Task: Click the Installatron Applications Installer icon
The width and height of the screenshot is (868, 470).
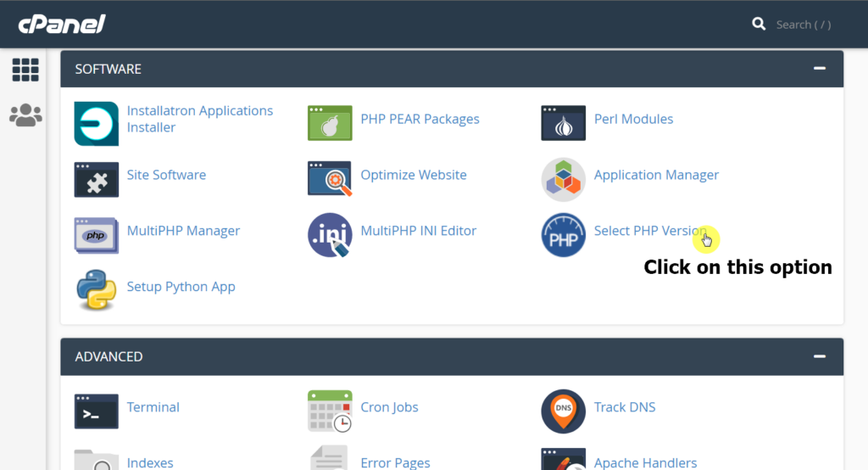Action: (97, 124)
